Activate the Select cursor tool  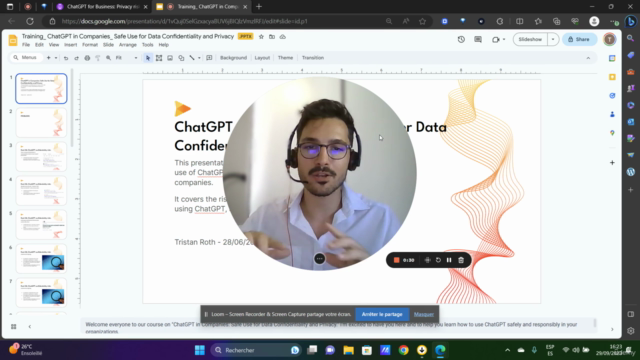click(148, 58)
